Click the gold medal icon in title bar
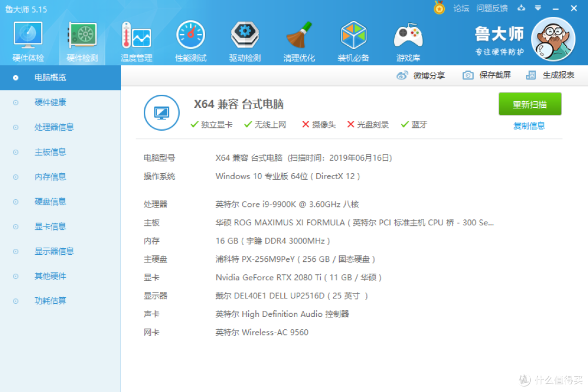The image size is (588, 392). pyautogui.click(x=439, y=8)
